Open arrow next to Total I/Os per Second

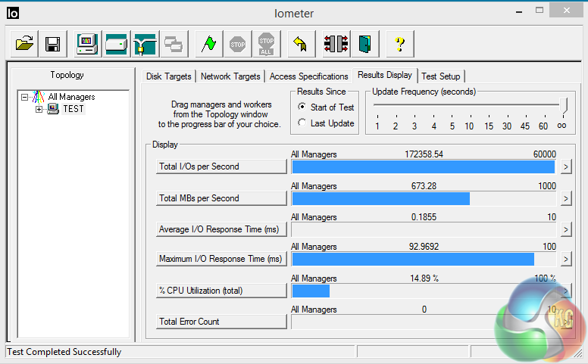click(566, 166)
